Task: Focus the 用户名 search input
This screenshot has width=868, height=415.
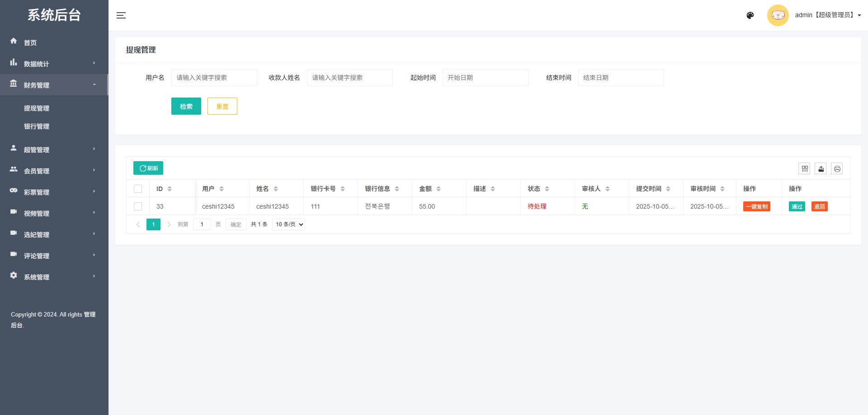Action: 214,78
